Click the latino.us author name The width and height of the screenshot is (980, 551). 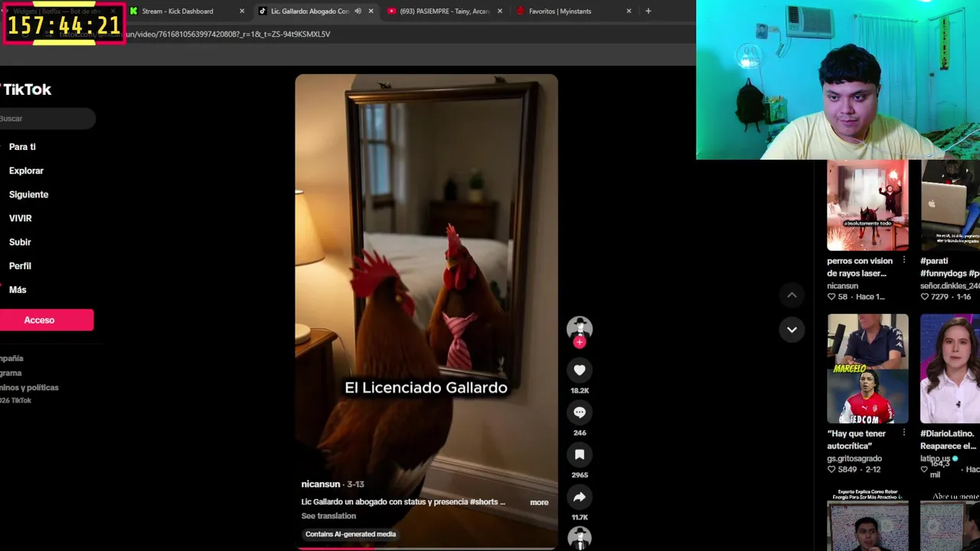[x=935, y=458]
